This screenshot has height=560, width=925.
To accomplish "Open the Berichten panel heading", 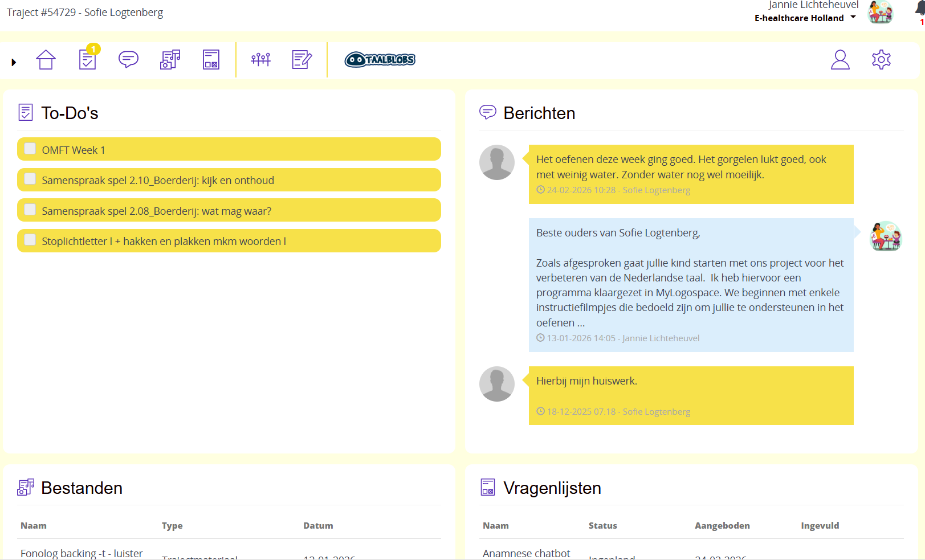I will click(x=539, y=113).
